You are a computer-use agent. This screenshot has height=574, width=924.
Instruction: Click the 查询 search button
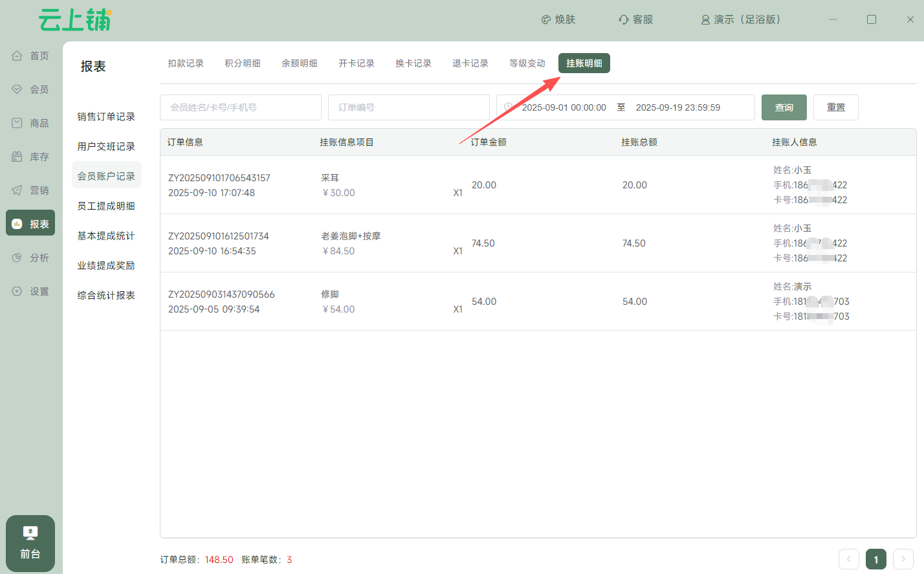click(784, 107)
